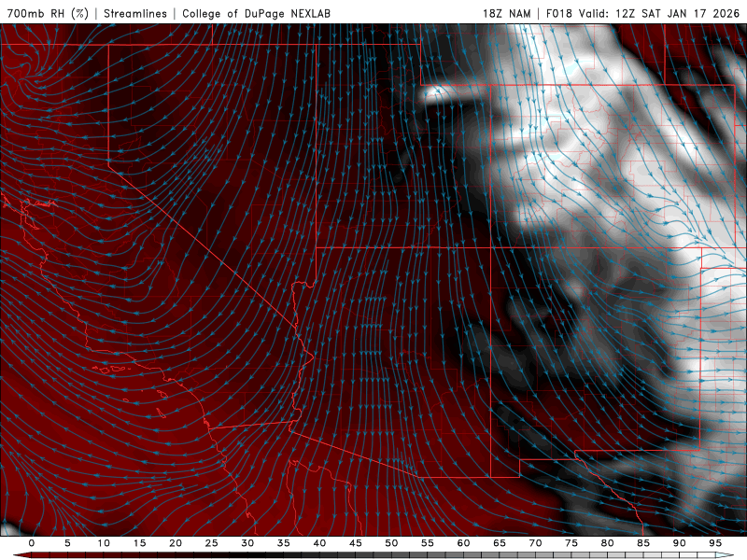
Task: Click the "F018" forecast hour label
Action: [x=559, y=13]
